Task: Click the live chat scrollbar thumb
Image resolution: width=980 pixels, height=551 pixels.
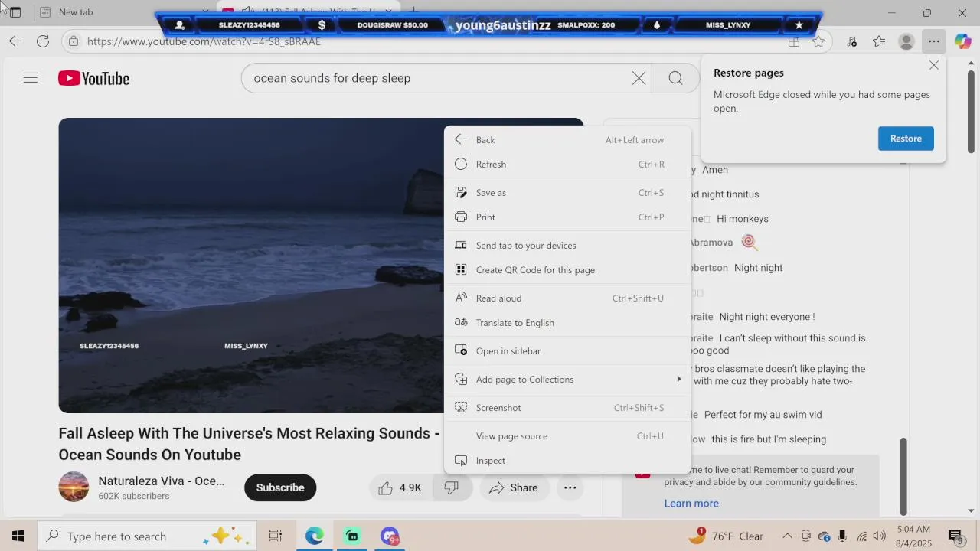Action: pyautogui.click(x=903, y=476)
